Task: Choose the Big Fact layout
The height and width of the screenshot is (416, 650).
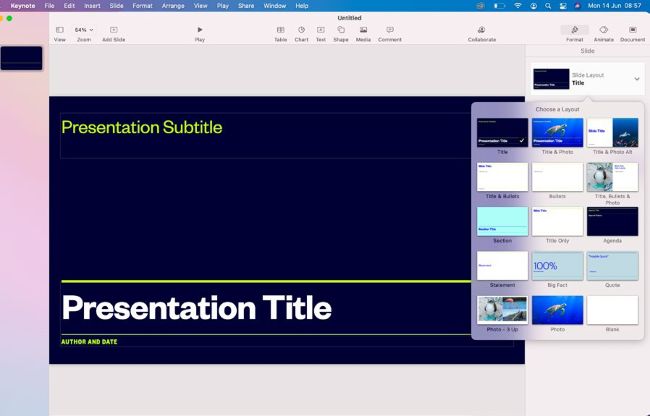Action: pyautogui.click(x=557, y=266)
